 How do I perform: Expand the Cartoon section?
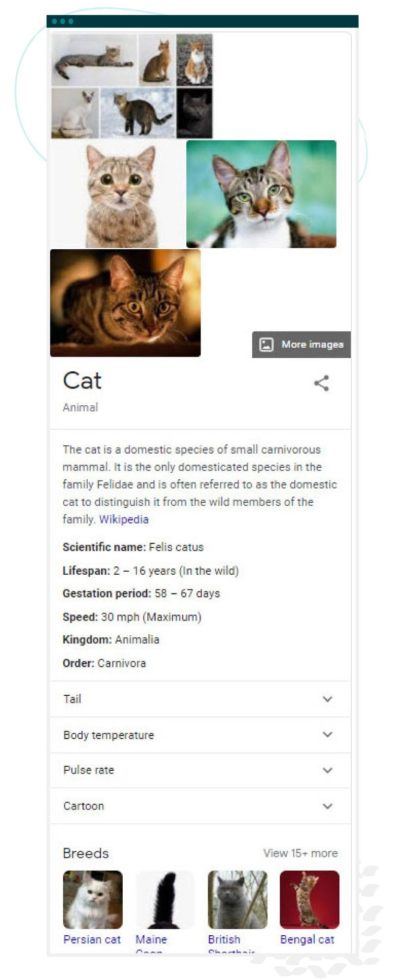(201, 806)
